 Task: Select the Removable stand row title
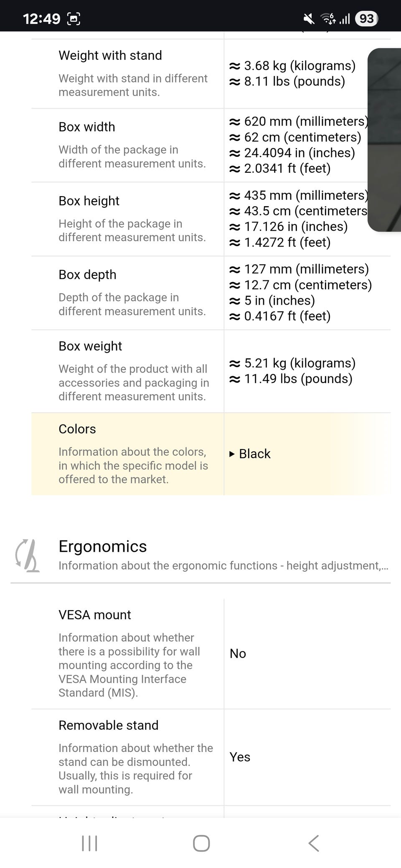point(109,725)
